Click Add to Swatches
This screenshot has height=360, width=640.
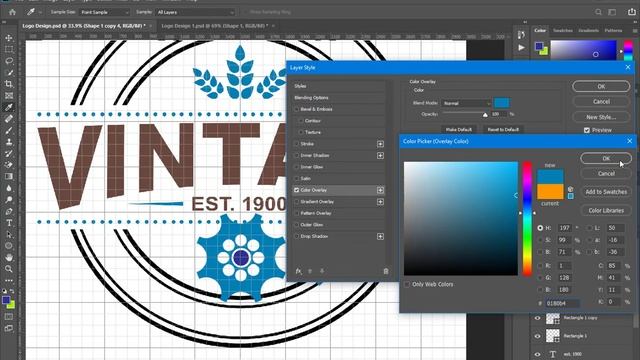[x=606, y=192]
